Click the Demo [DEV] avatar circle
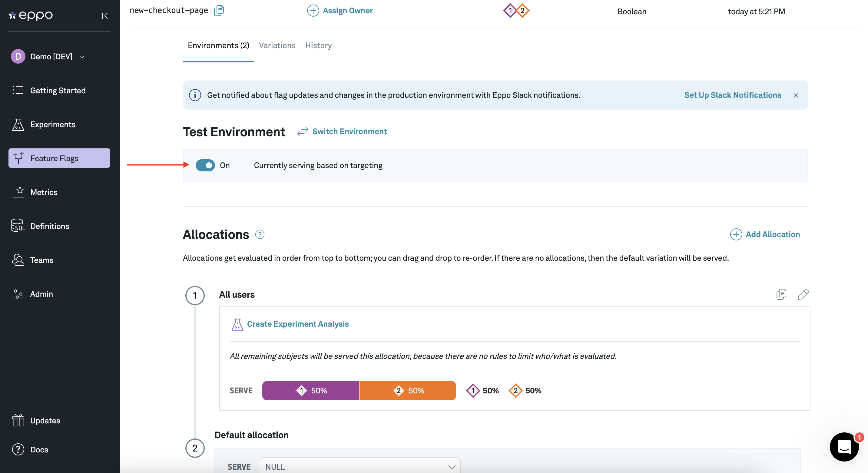The height and width of the screenshot is (473, 868). click(18, 56)
